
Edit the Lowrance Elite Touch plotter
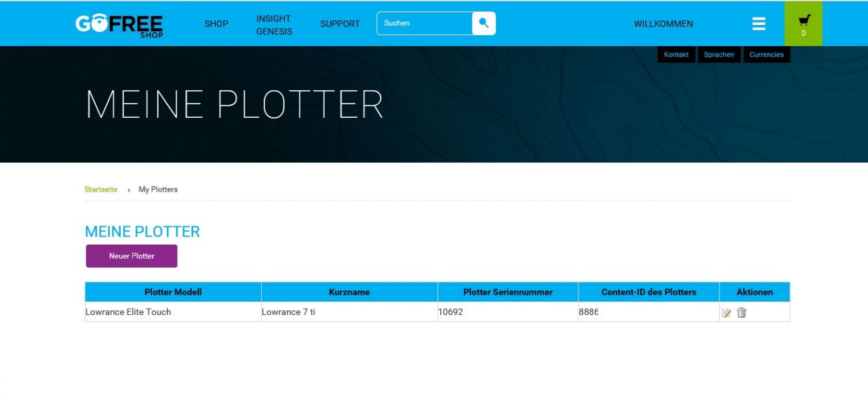(x=726, y=312)
